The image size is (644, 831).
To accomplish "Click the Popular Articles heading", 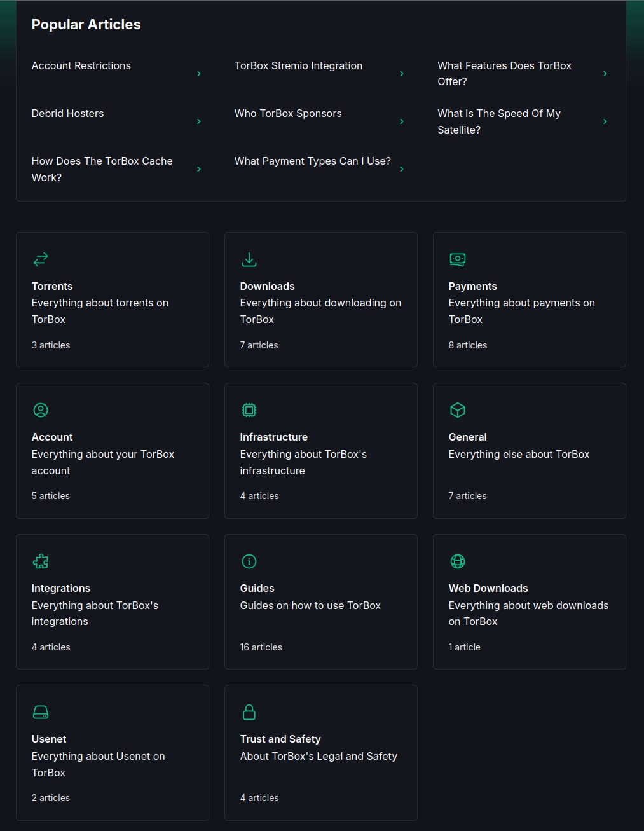I will tap(86, 24).
